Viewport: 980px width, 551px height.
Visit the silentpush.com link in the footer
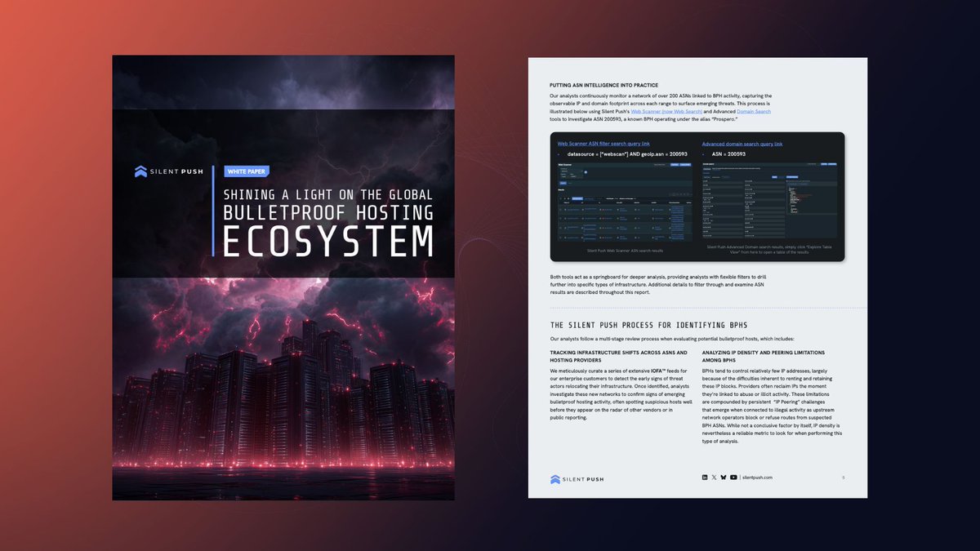(759, 477)
